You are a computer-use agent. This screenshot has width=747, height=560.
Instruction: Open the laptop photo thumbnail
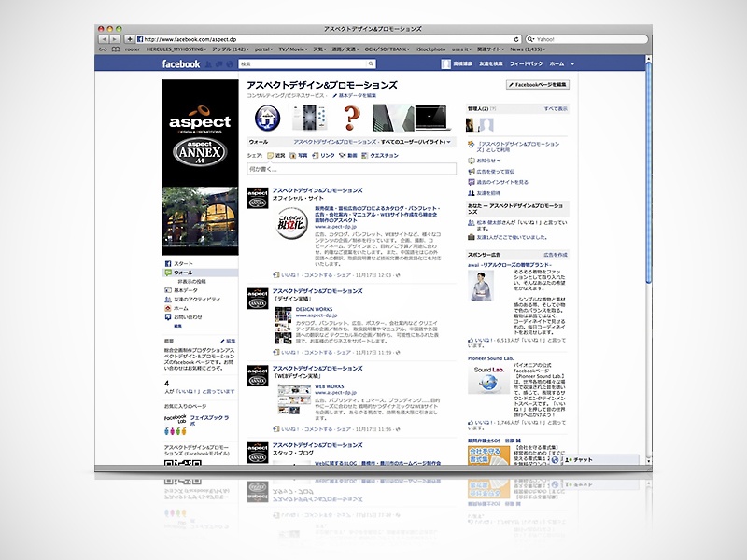click(x=433, y=119)
